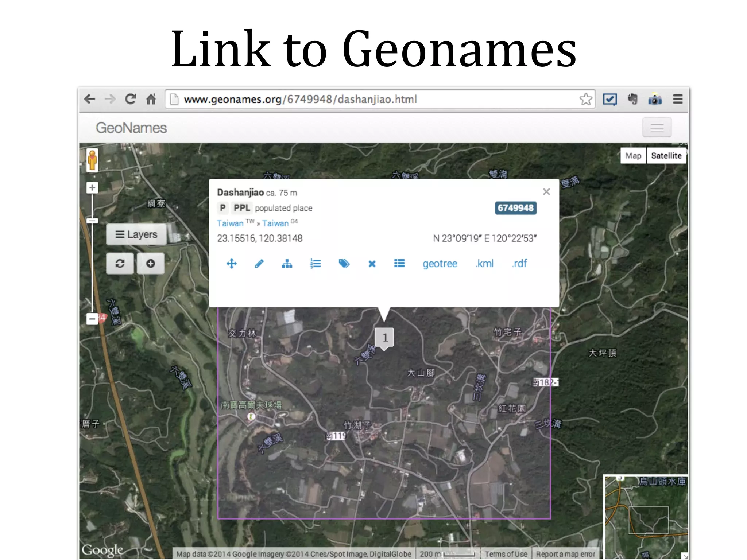Image resolution: width=747 pixels, height=560 pixels.
Task: Expand the GeoNames navbar toggle button
Action: pyautogui.click(x=657, y=128)
